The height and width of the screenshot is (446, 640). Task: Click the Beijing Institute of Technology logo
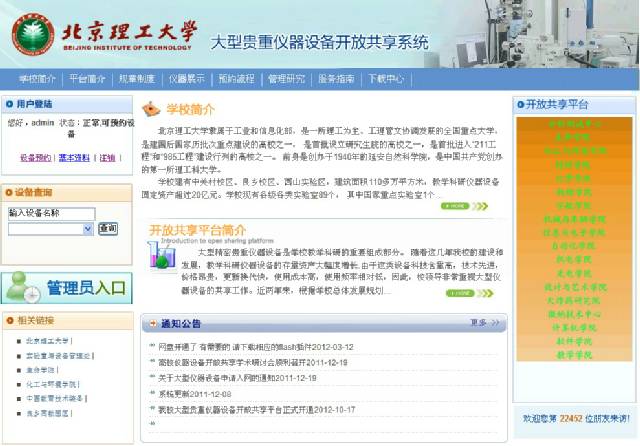(x=32, y=35)
